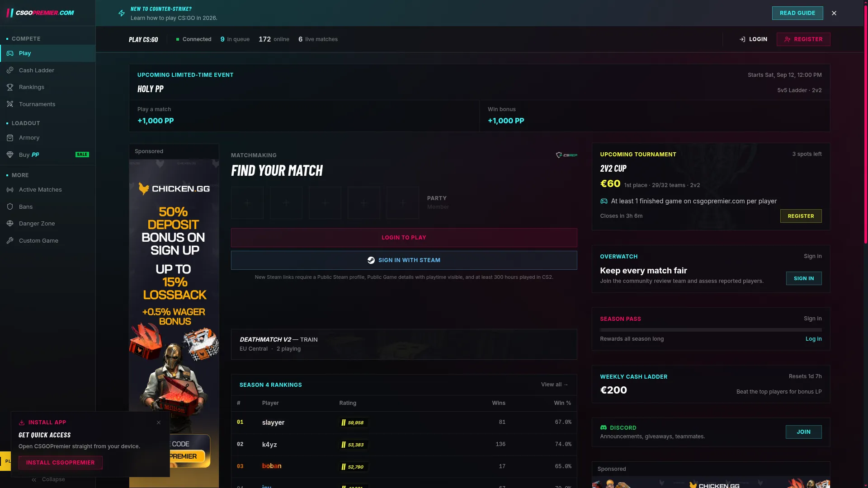The image size is (868, 488).
Task: Register for the 2v2 Cup tournament
Action: pos(801,216)
